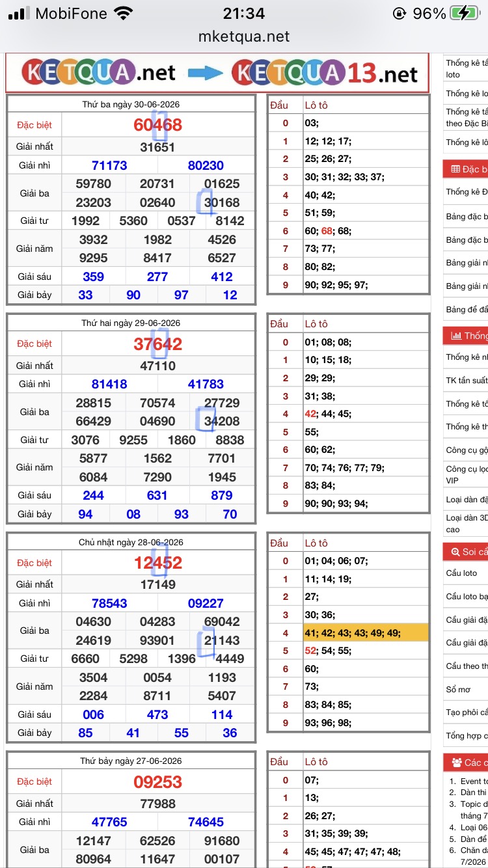Select the 'Đặc b' sidebar section header
The height and width of the screenshot is (868, 488).
465,169
